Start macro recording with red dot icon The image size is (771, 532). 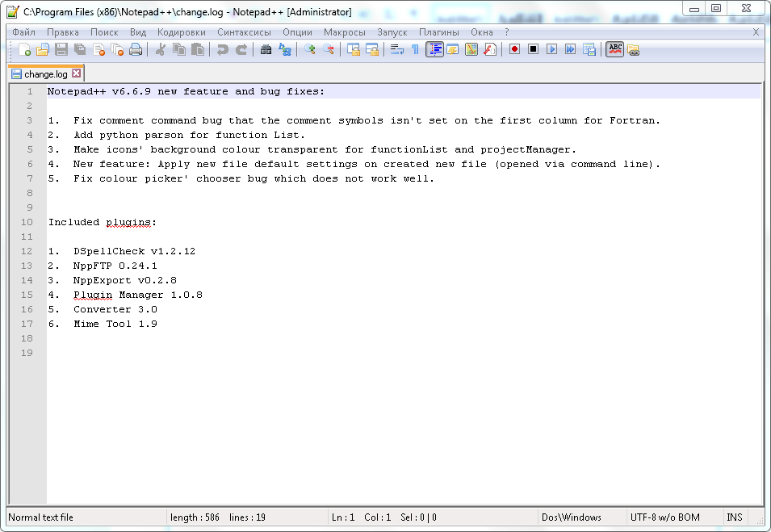(x=514, y=50)
